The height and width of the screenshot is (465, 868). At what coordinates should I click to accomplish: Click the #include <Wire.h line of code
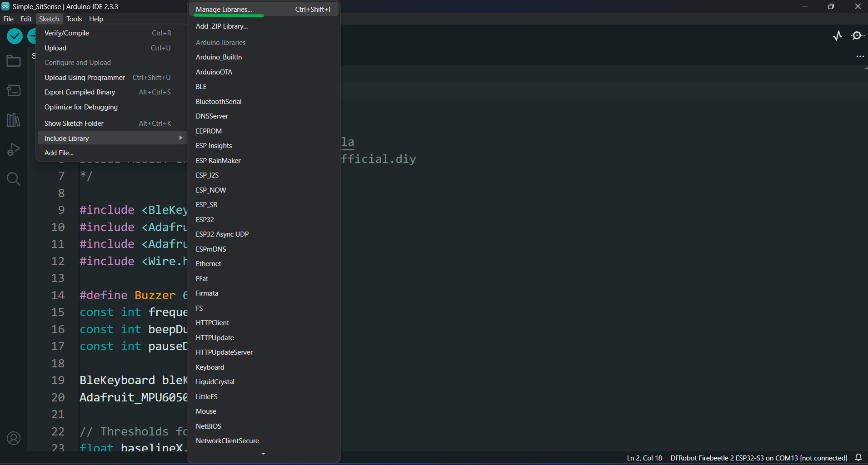pyautogui.click(x=133, y=261)
